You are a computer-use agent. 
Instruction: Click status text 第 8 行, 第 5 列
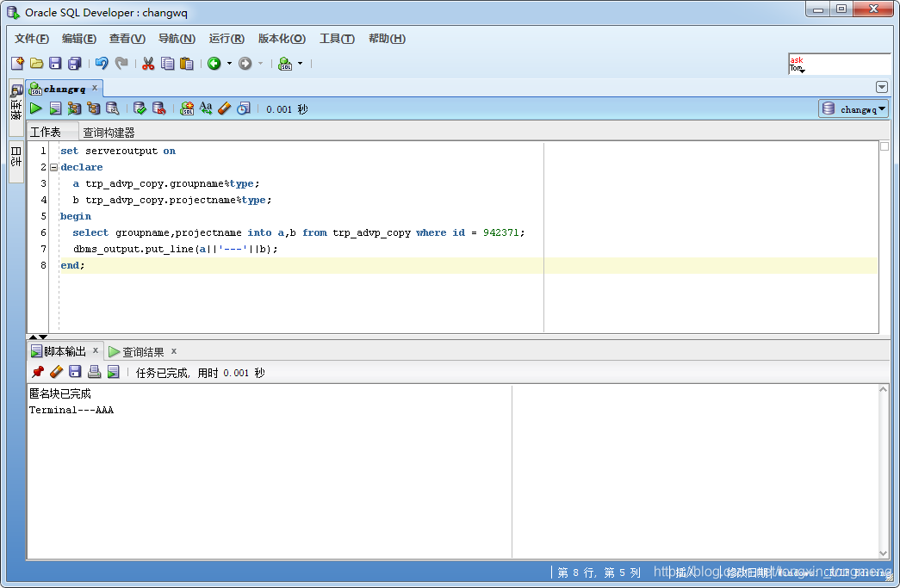click(x=599, y=573)
